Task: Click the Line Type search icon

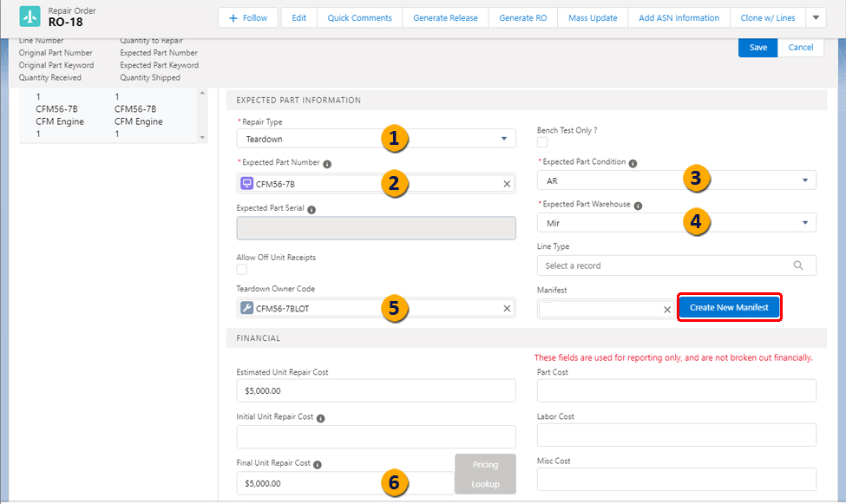Action: (x=798, y=266)
